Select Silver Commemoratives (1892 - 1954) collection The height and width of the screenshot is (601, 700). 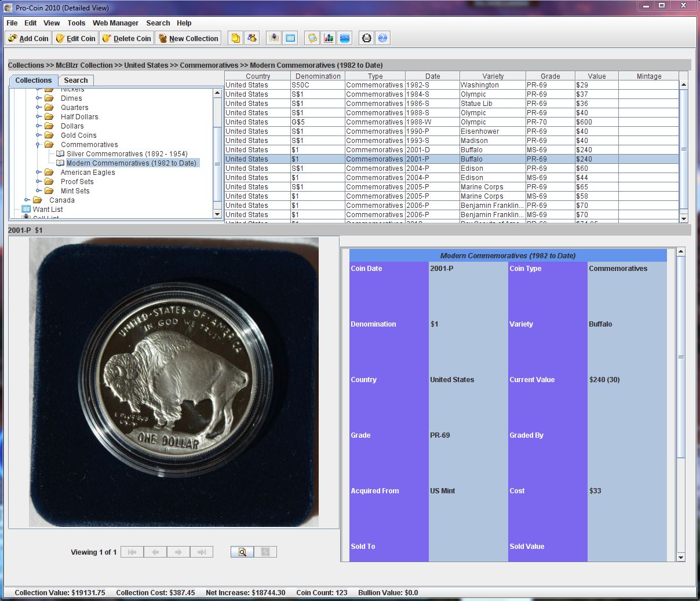pos(126,154)
